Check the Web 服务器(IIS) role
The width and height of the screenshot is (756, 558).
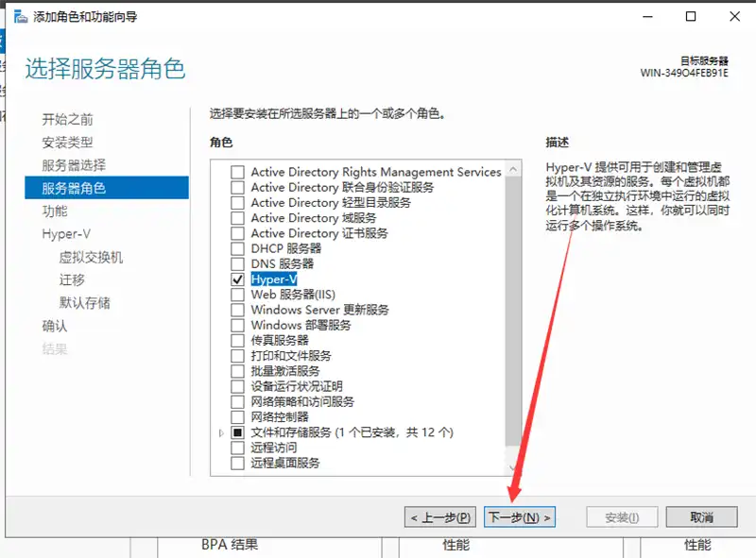(x=237, y=295)
